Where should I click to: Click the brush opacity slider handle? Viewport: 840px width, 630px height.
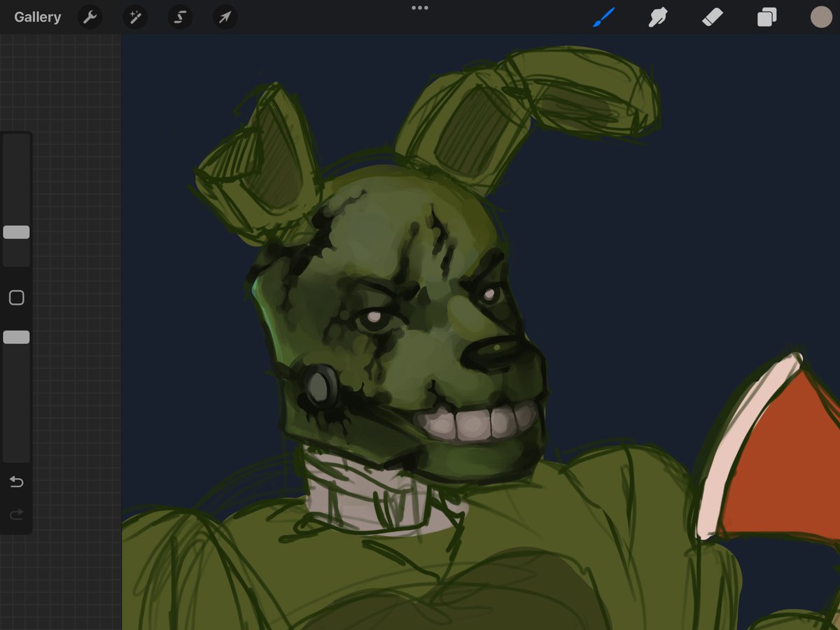point(16,337)
